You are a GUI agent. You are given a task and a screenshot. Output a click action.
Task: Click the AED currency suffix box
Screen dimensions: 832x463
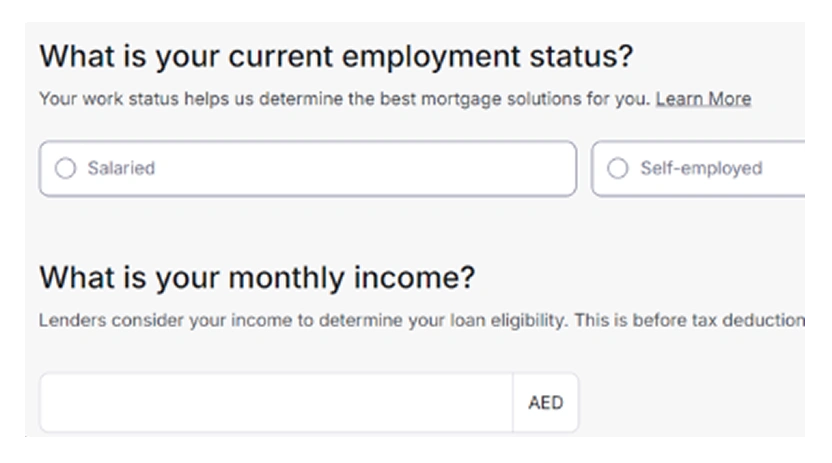pos(545,403)
